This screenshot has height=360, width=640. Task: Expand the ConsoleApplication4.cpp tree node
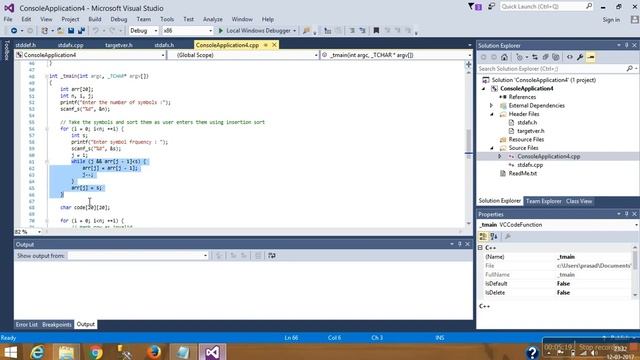(x=500, y=156)
